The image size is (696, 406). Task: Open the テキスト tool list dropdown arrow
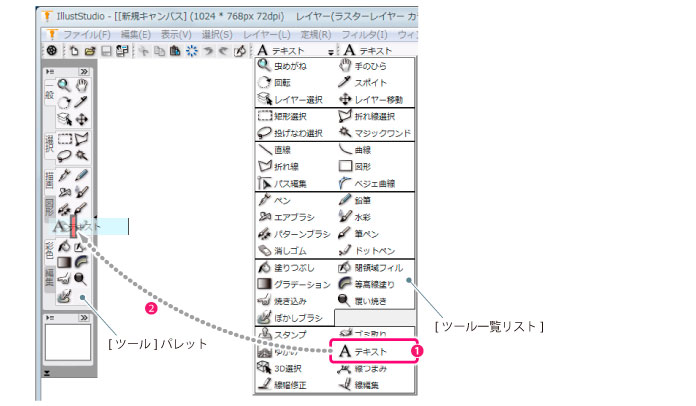pos(330,51)
